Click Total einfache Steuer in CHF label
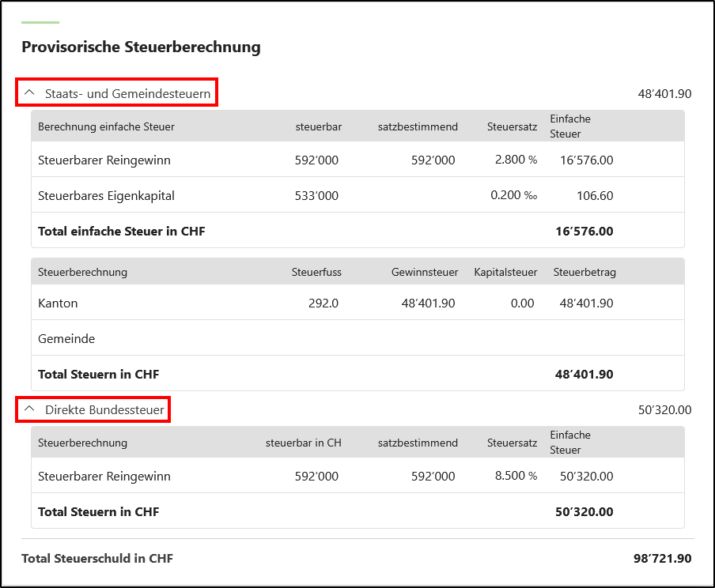This screenshot has height=588, width=715. (x=122, y=232)
